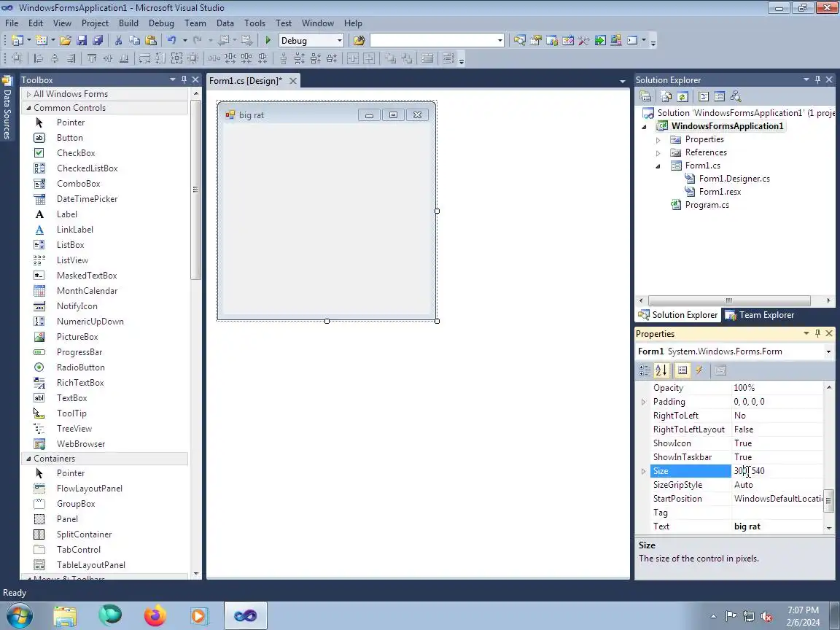The image size is (840, 630).
Task: Start debugging with the green play icon
Action: [x=268, y=40]
